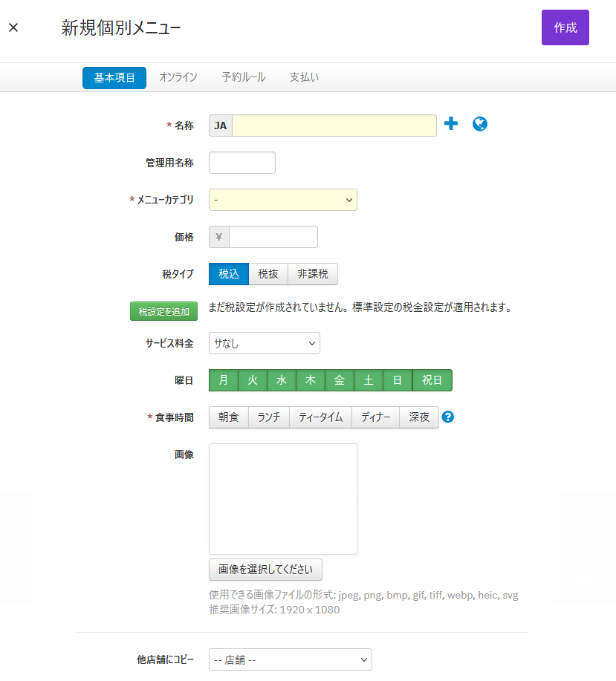Choose the 非課税 tax option
The width and height of the screenshot is (616, 681).
[313, 274]
